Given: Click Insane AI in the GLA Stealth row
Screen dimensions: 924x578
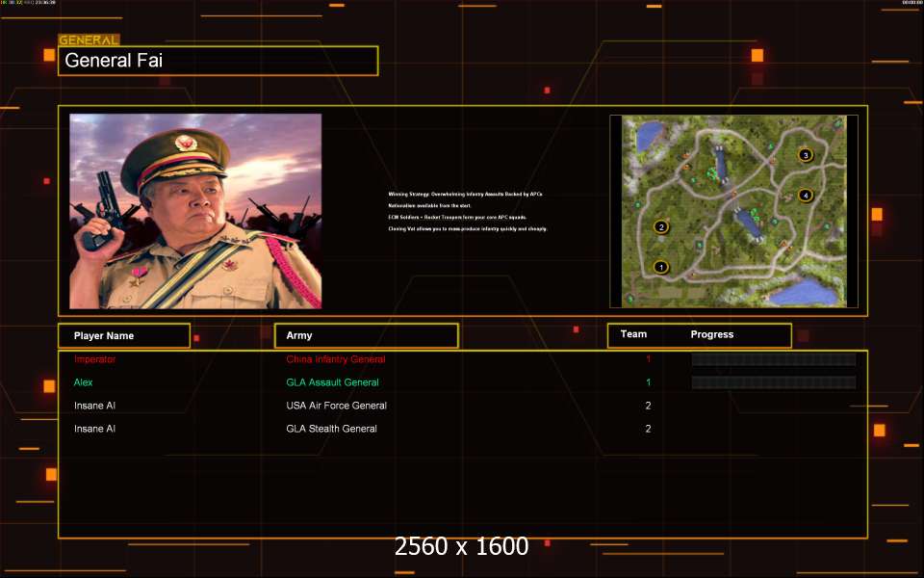Looking at the screenshot, I should point(95,429).
